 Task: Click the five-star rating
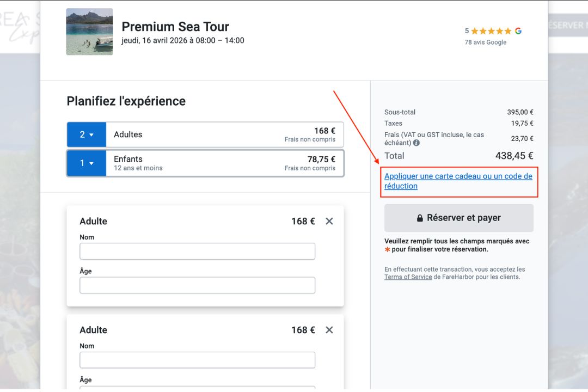point(491,31)
